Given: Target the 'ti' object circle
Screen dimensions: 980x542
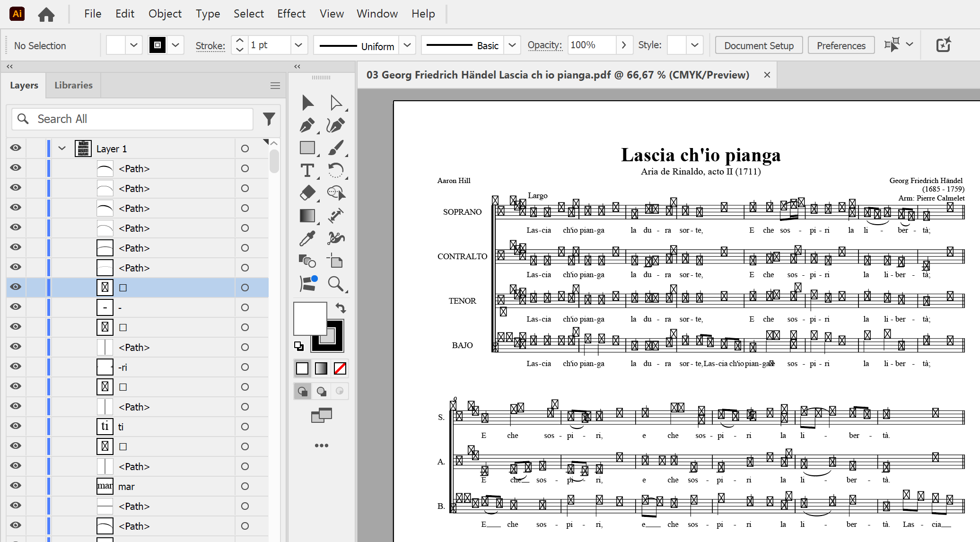Looking at the screenshot, I should [x=245, y=427].
